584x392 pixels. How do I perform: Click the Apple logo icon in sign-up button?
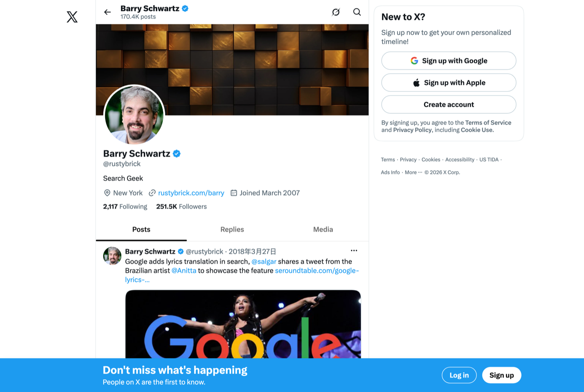pos(416,83)
